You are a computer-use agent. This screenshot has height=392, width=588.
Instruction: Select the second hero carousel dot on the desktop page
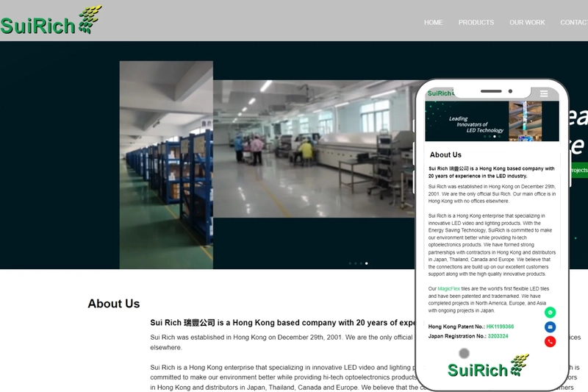coord(356,263)
